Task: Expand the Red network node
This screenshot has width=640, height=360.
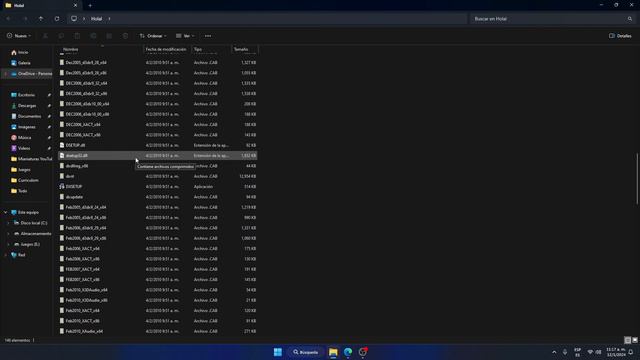Action: pyautogui.click(x=5, y=255)
